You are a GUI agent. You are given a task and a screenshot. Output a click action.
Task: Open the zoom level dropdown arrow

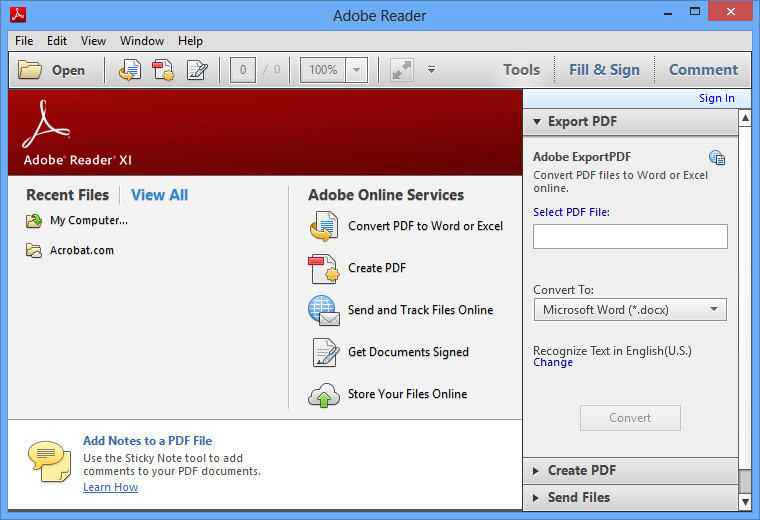[x=356, y=70]
